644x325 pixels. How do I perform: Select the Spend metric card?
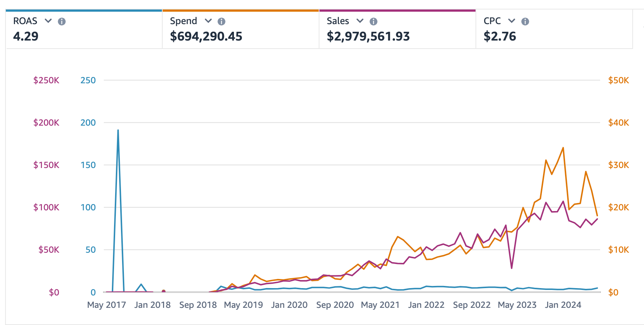click(x=241, y=29)
